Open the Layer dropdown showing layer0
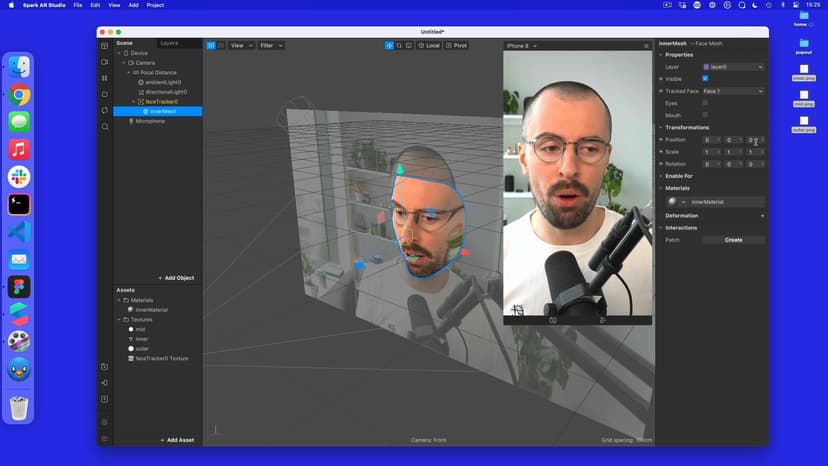The image size is (828, 466). 733,67
